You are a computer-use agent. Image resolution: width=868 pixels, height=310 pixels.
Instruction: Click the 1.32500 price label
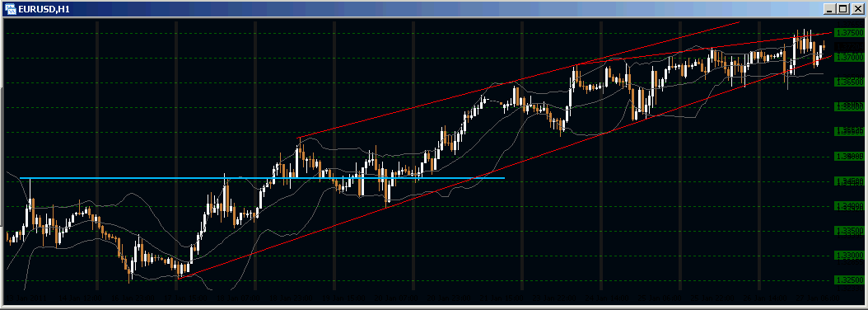click(848, 280)
